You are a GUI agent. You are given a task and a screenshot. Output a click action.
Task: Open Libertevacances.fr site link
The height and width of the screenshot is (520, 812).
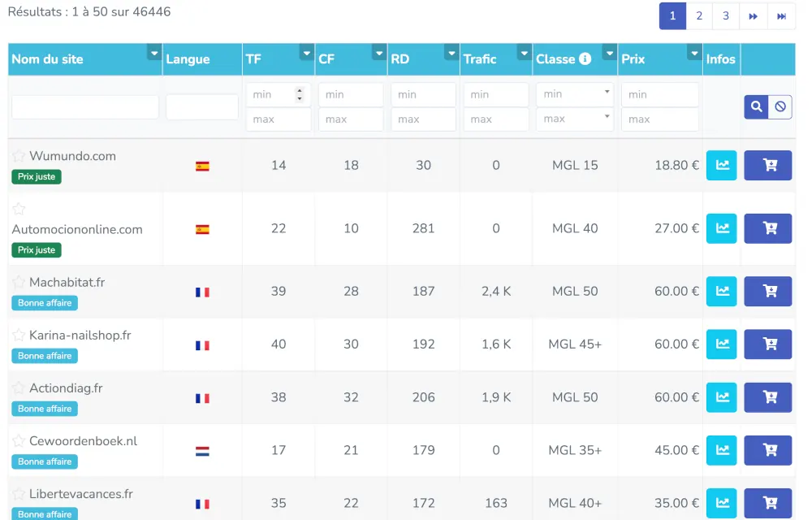pyautogui.click(x=81, y=493)
